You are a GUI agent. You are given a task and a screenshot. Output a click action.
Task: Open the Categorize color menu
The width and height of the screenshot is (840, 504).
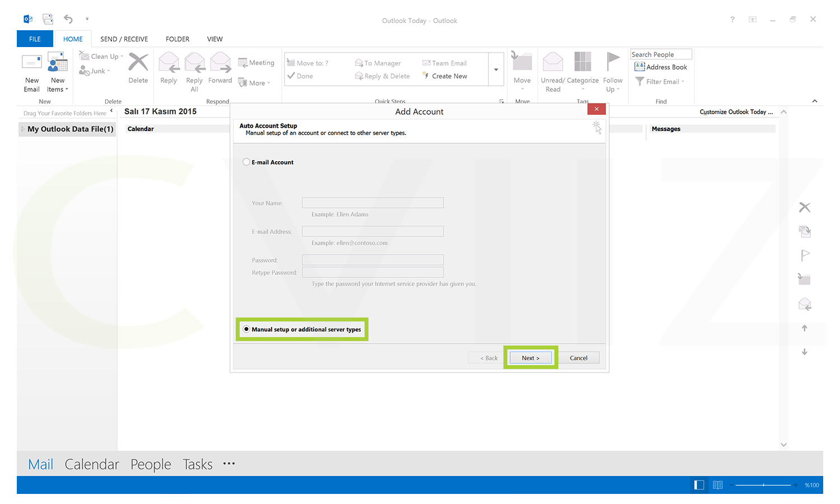pyautogui.click(x=582, y=73)
